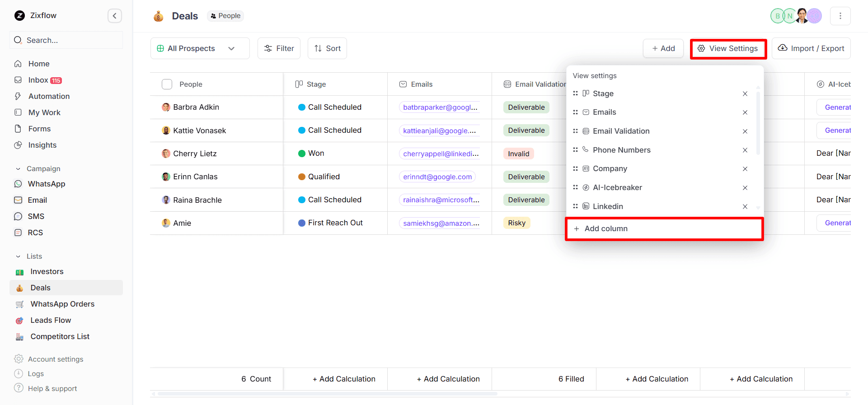868x405 pixels.
Task: Click the Risky validation badge
Action: point(516,223)
